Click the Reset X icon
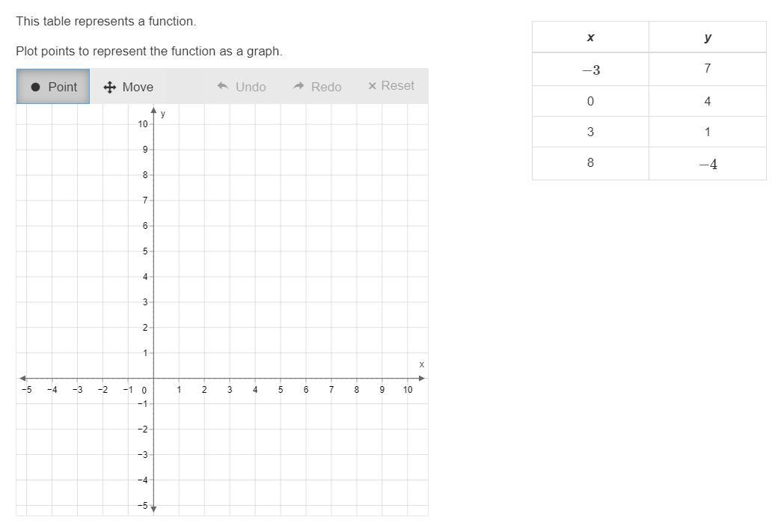The image size is (775, 532). tap(373, 86)
